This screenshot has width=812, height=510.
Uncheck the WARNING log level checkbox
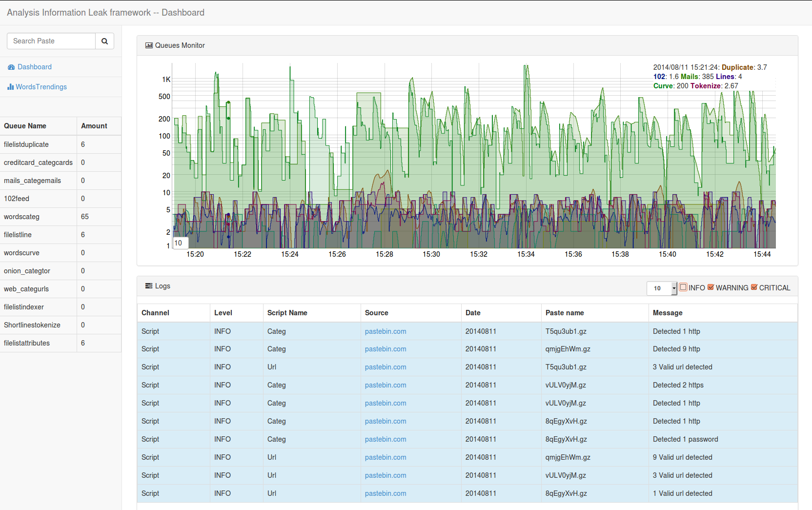(710, 287)
